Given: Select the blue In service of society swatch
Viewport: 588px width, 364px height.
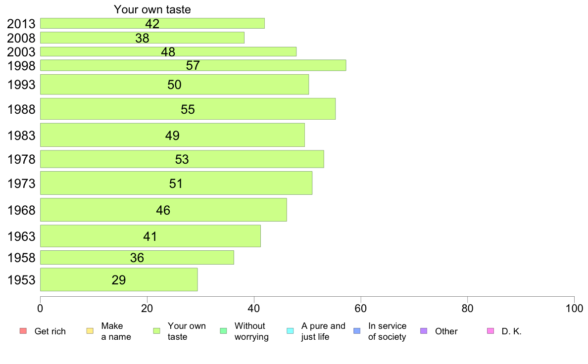Looking at the screenshot, I should 357,331.
